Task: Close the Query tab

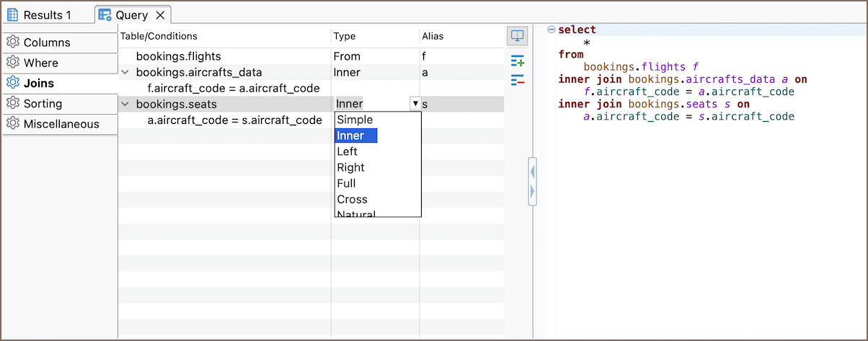Action: coord(160,15)
